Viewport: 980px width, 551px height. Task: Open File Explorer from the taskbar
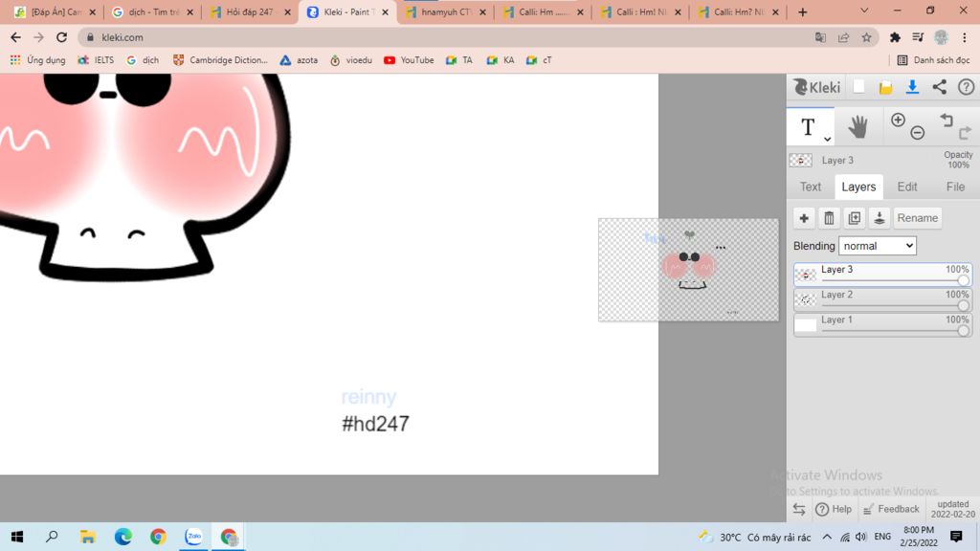pyautogui.click(x=87, y=537)
